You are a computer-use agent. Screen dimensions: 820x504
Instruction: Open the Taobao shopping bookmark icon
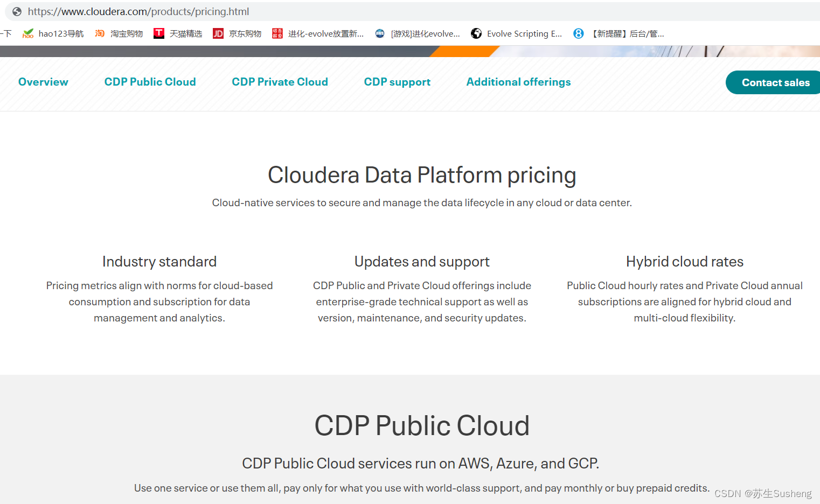tap(100, 34)
